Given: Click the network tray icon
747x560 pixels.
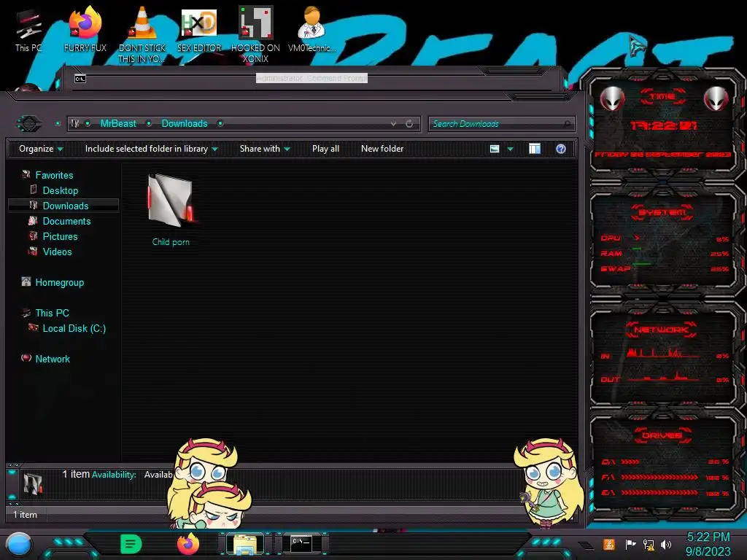Looking at the screenshot, I should (x=649, y=544).
